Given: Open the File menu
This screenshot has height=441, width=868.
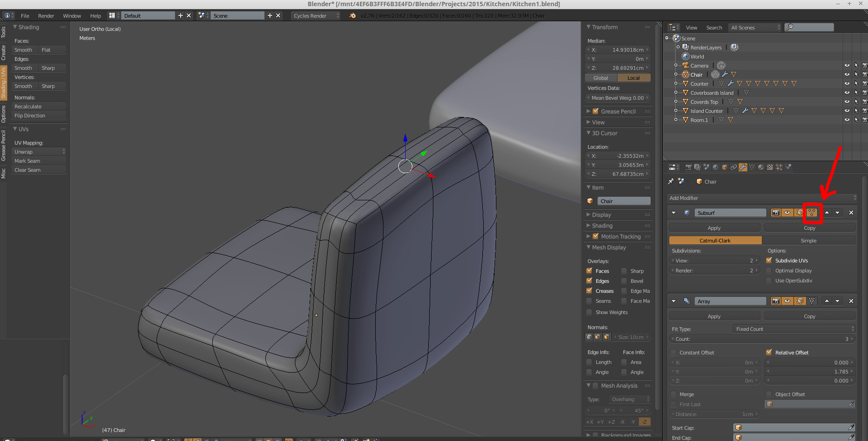Looking at the screenshot, I should pos(25,15).
